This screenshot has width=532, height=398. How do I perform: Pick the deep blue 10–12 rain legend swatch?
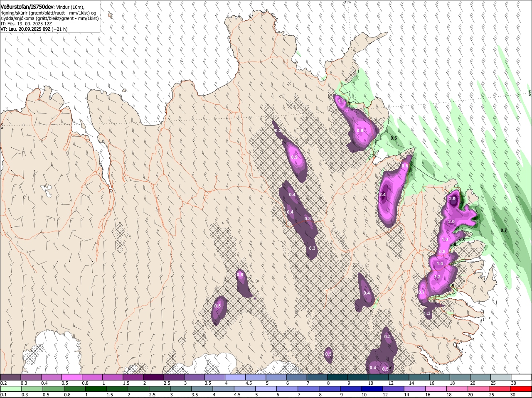372,389
